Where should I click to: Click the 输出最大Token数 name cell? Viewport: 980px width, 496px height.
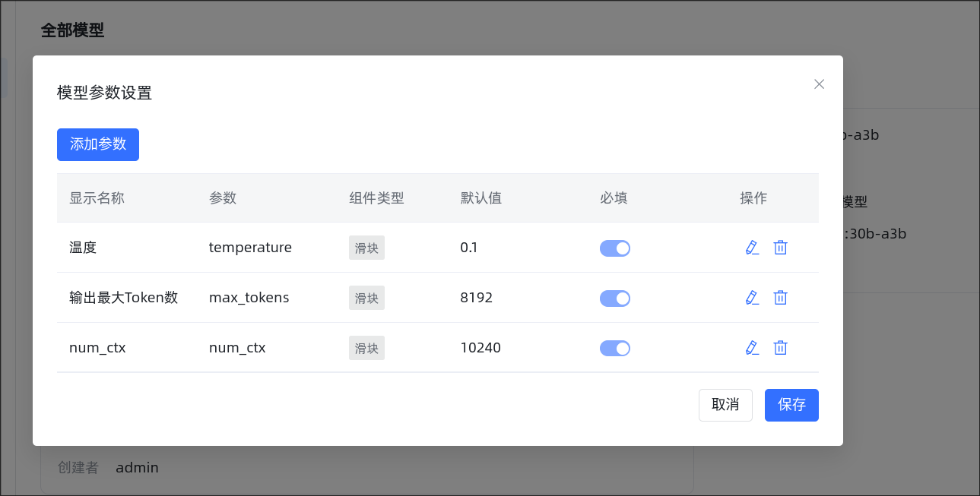click(123, 298)
